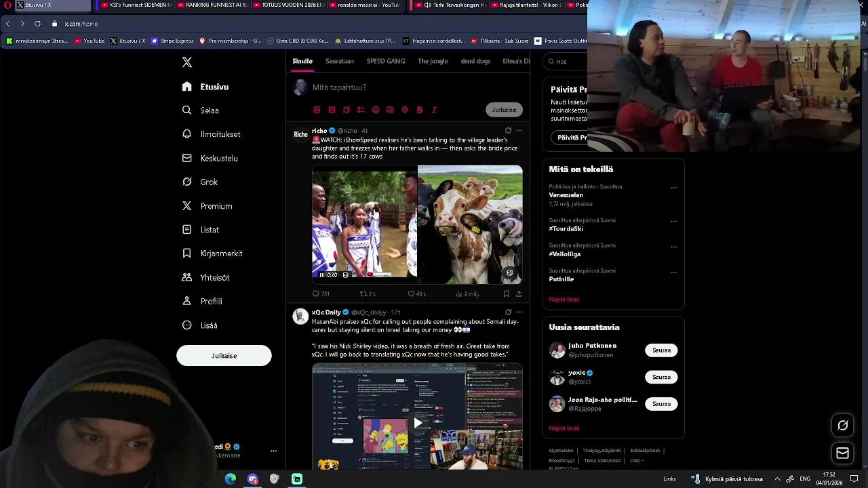Click the Grok icon in the composer toolbar

click(x=347, y=110)
